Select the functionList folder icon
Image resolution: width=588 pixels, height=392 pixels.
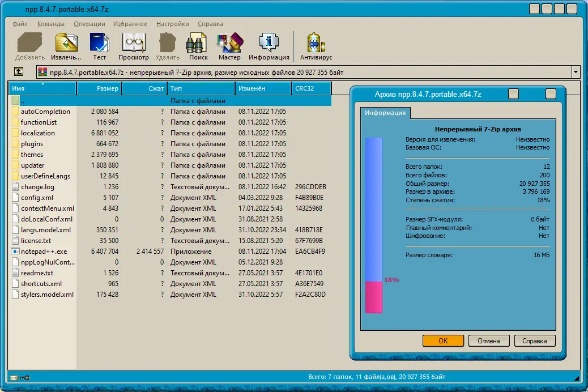click(x=15, y=122)
